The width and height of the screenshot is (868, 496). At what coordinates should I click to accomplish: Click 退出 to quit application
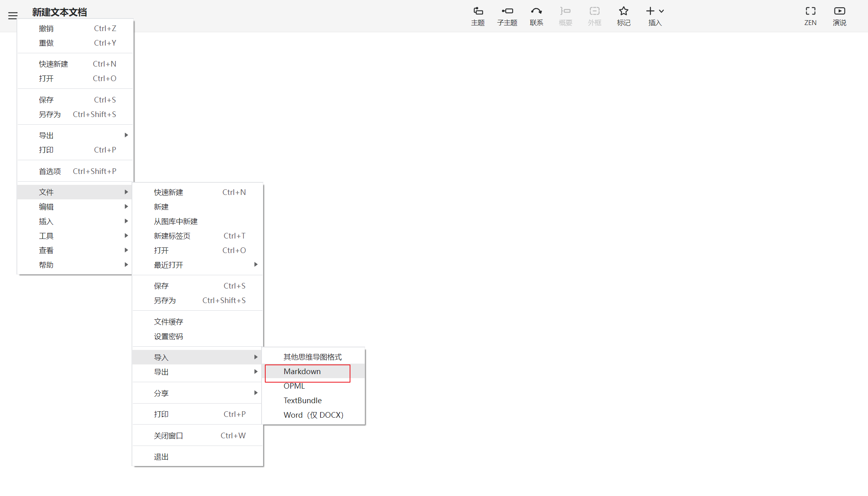(x=161, y=457)
